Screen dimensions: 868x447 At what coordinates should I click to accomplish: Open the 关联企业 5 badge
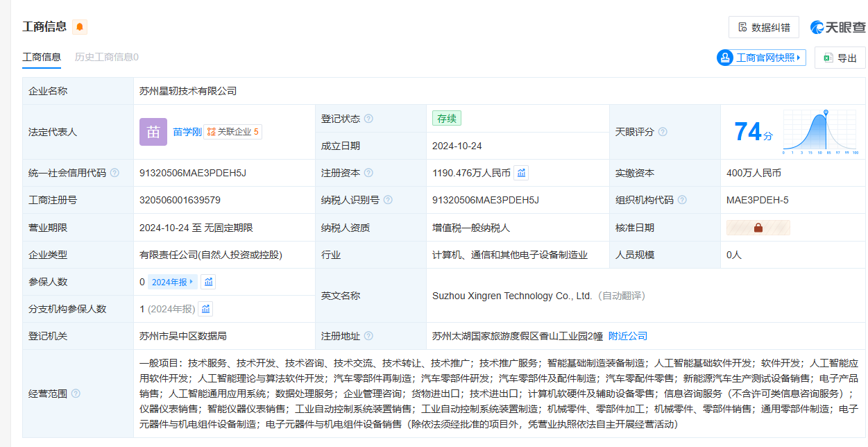(233, 132)
